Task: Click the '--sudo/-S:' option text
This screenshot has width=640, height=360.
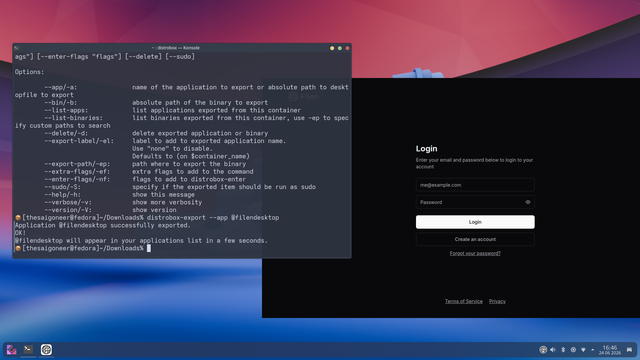Action: 62,187
